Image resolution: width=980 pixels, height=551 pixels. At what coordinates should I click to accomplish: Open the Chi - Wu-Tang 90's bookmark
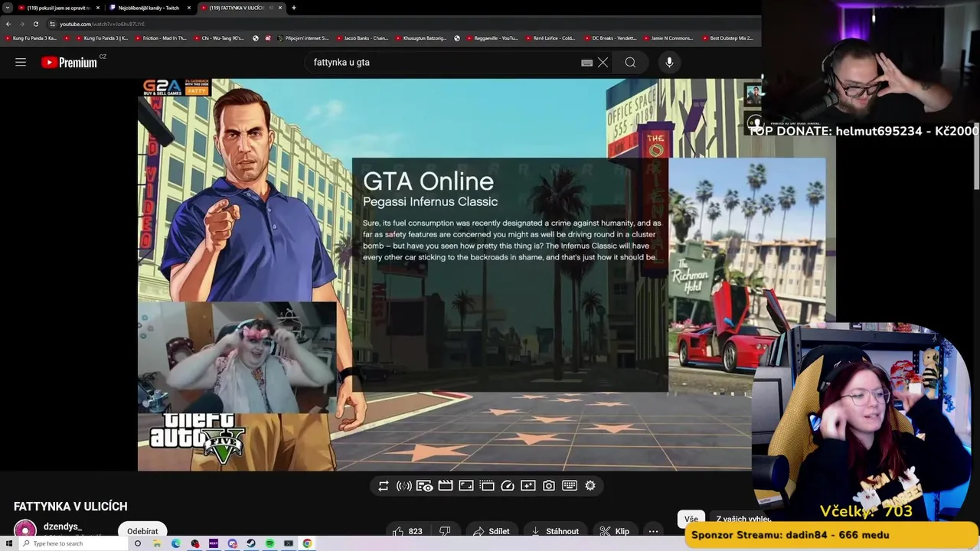219,37
